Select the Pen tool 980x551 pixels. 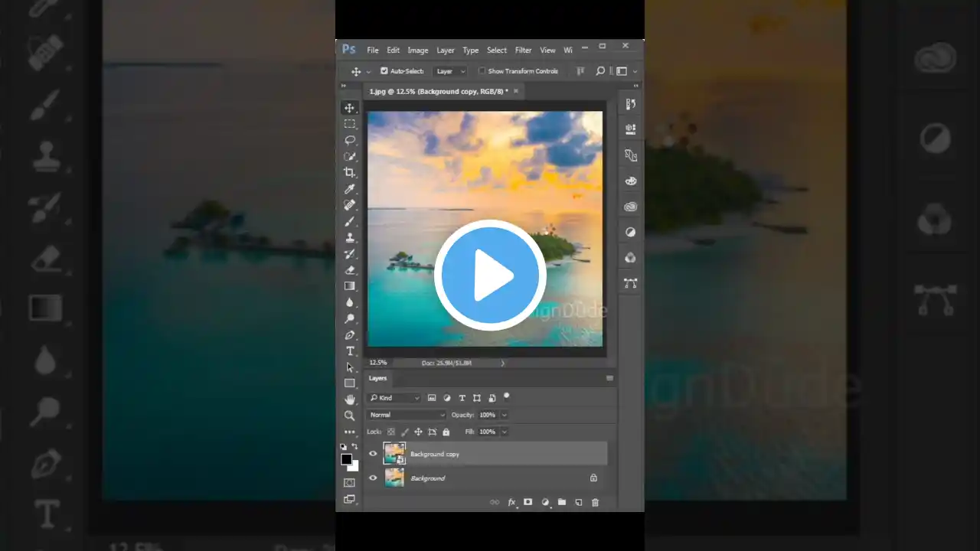[350, 334]
